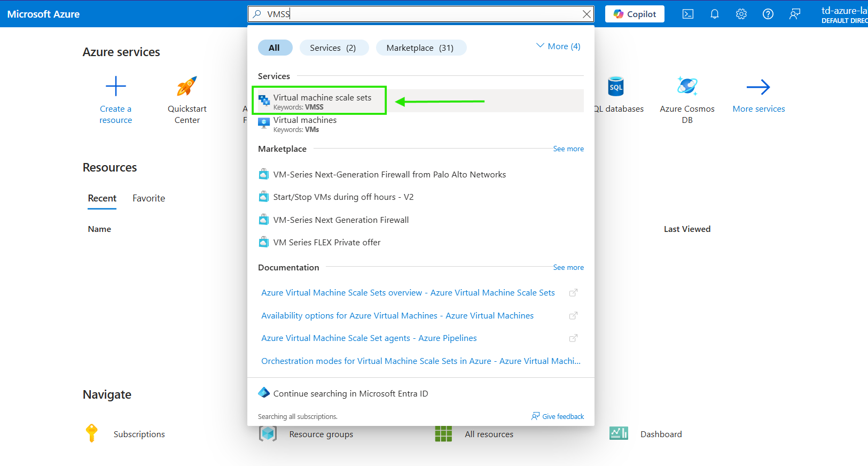Viewport: 868px width, 466px height.
Task: Expand the More (4) filter dropdown
Action: tap(558, 46)
